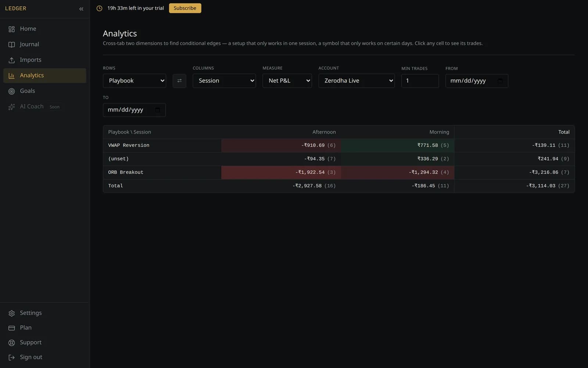The height and width of the screenshot is (368, 588).
Task: Click the AI Coach sparkle icon
Action: (12, 107)
